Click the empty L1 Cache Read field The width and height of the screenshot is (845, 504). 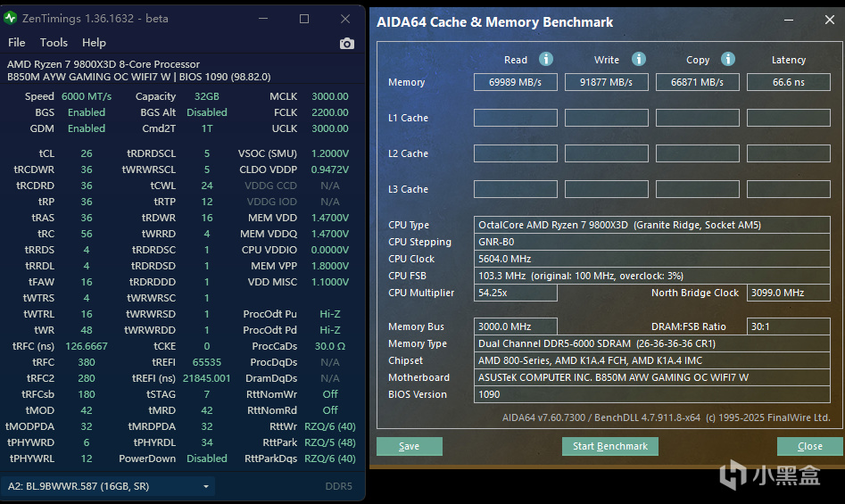pyautogui.click(x=515, y=118)
